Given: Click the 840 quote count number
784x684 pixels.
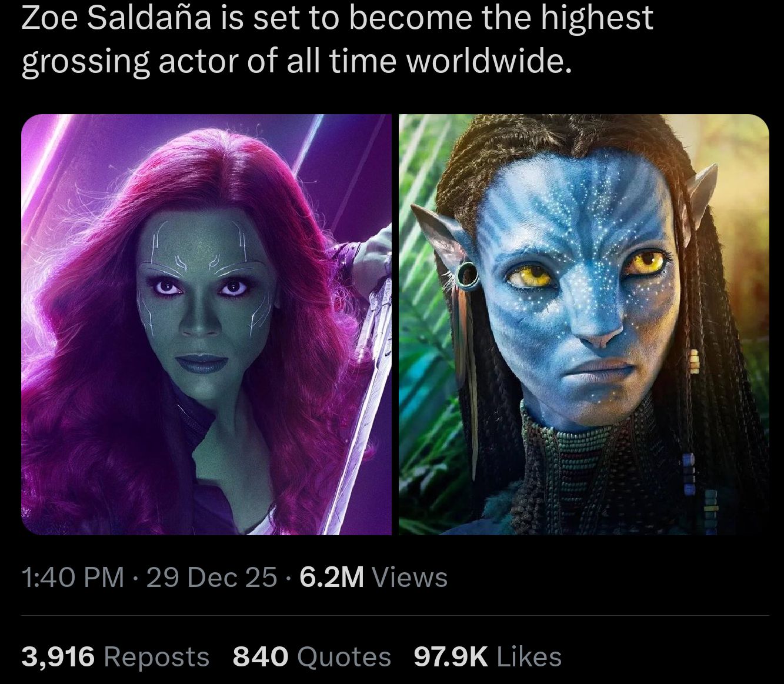Looking at the screenshot, I should (261, 657).
